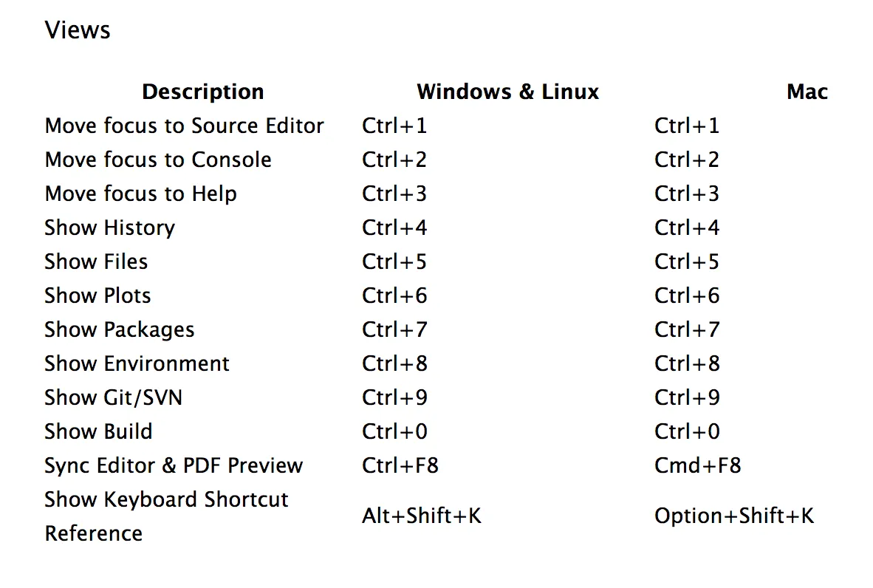Select the Description column header
This screenshot has width=873, height=588.
coord(202,92)
